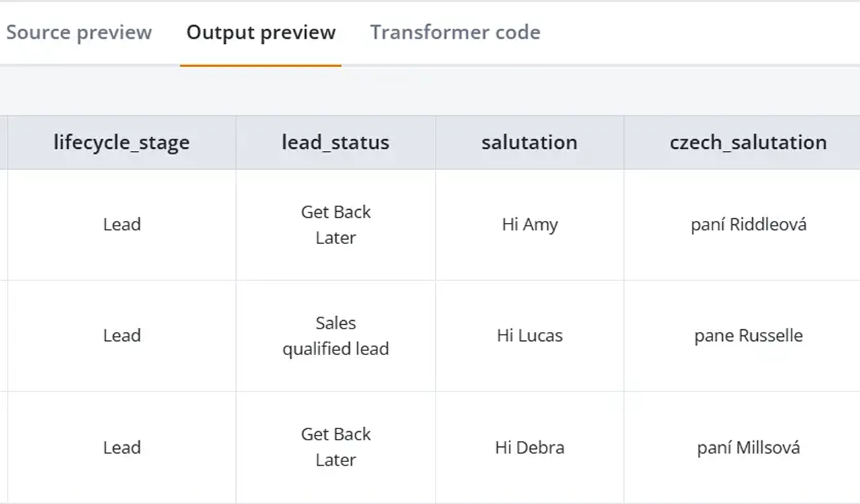Viewport: 860px width, 504px height.
Task: Click the lifecycle_stage column header
Action: point(121,143)
